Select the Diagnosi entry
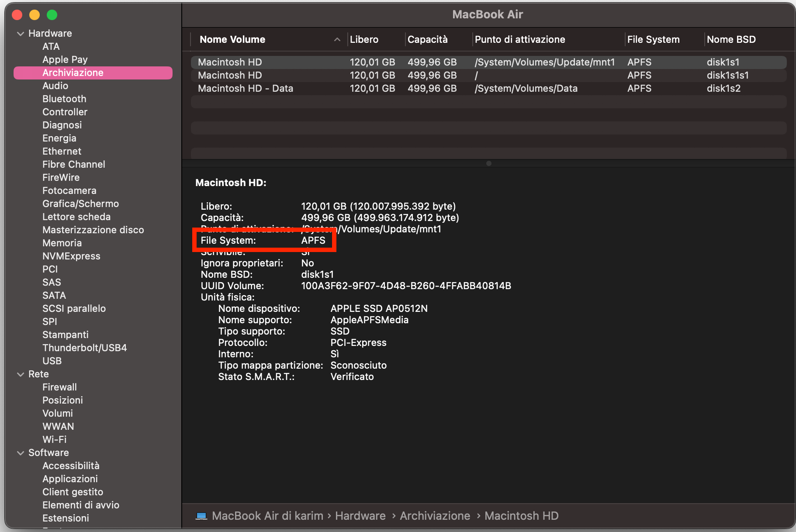Image resolution: width=796 pixels, height=532 pixels. pyautogui.click(x=62, y=125)
